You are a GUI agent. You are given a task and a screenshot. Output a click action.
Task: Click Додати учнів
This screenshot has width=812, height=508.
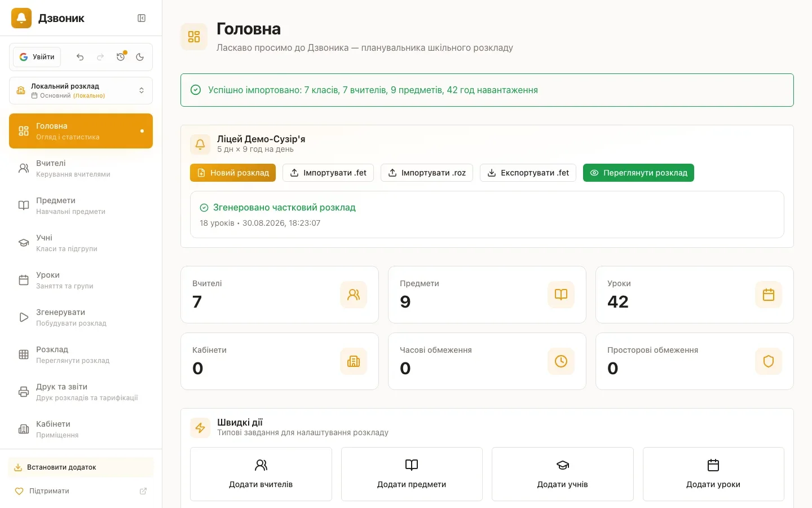pyautogui.click(x=563, y=474)
